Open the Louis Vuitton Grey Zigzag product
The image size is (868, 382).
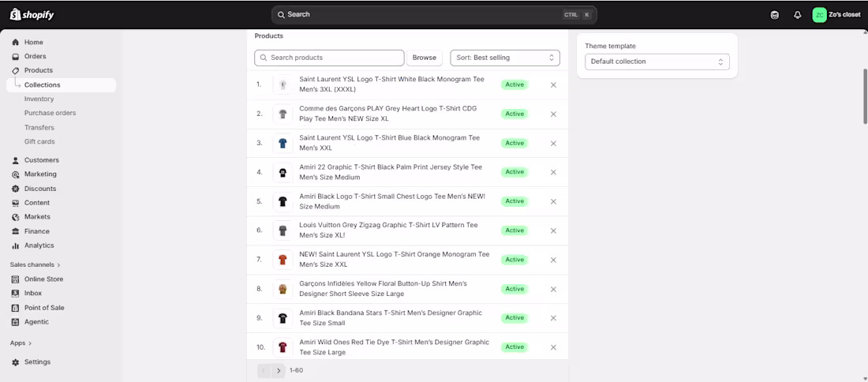388,230
